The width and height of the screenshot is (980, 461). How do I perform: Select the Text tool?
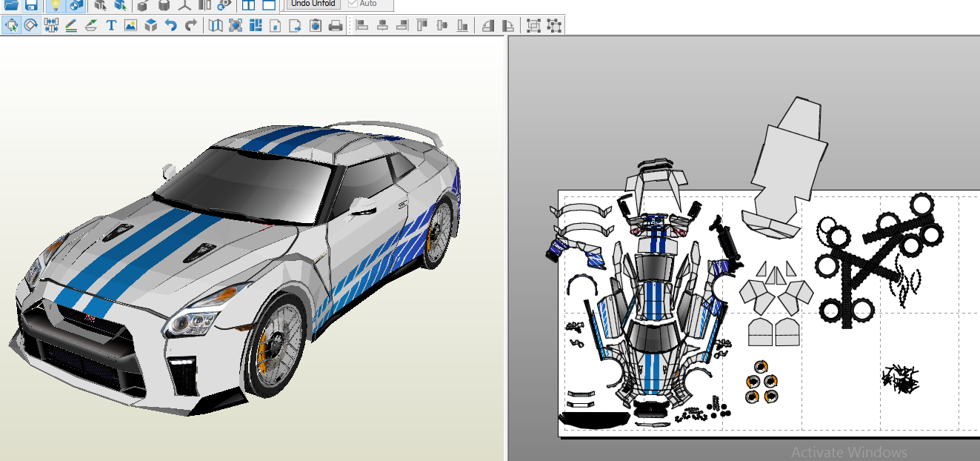[x=111, y=24]
